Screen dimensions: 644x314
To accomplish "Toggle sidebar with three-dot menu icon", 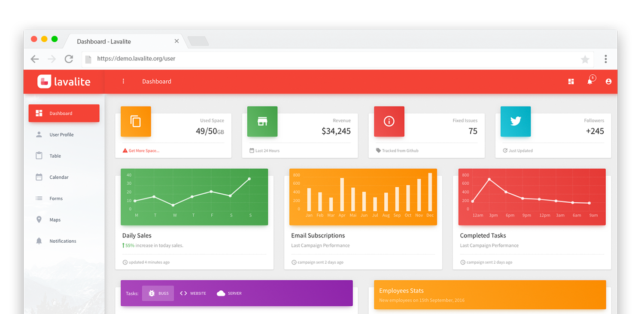I will coord(123,81).
